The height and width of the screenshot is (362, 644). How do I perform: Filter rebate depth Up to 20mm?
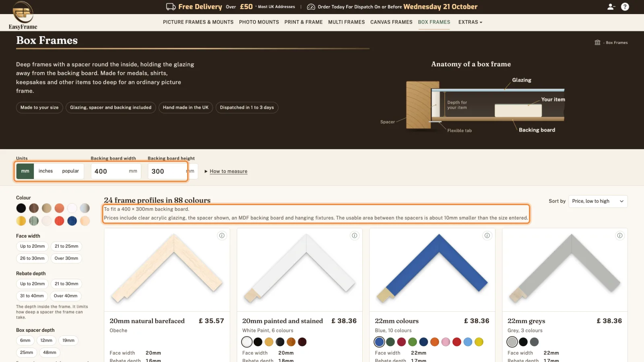[x=33, y=284]
